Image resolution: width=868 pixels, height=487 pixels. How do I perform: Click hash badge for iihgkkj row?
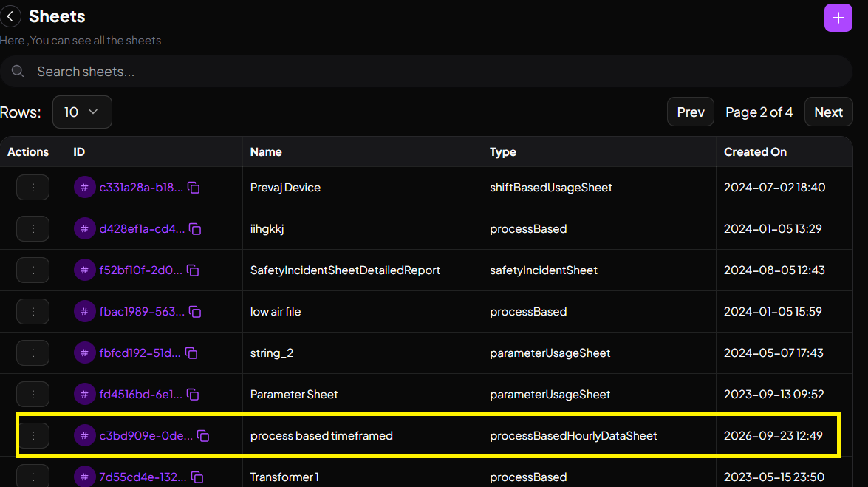[x=85, y=229]
